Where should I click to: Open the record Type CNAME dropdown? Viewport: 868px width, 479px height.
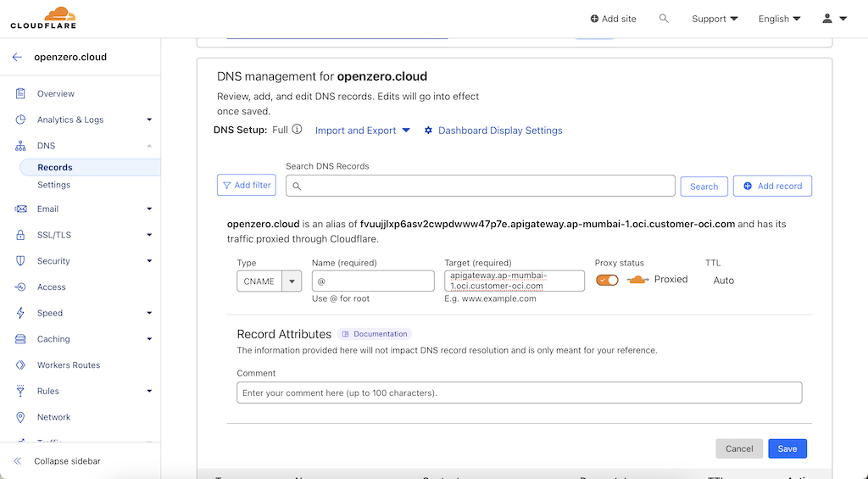click(x=269, y=281)
